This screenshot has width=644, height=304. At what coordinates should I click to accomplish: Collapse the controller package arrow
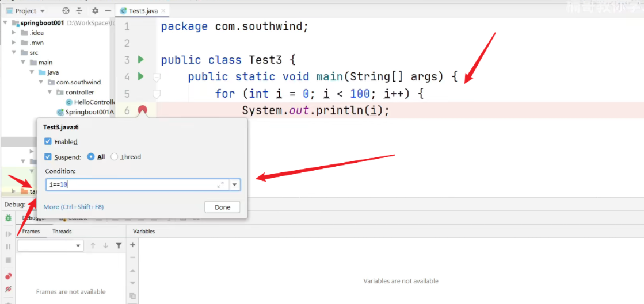tap(49, 93)
